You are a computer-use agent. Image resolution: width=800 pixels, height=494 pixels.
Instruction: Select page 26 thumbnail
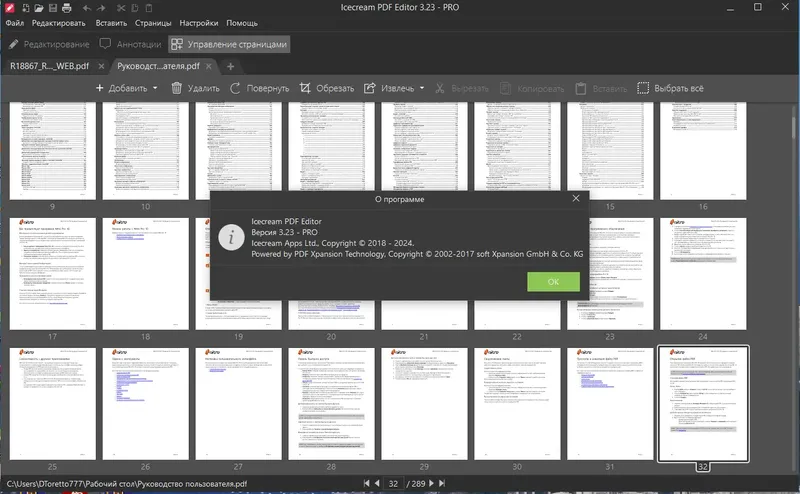pos(145,404)
